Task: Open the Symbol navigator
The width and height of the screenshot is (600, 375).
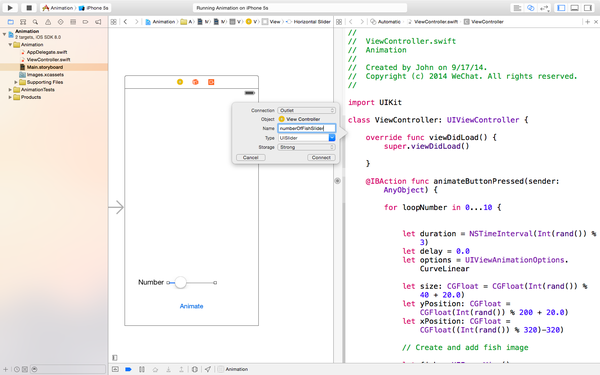Action: pyautogui.click(x=23, y=22)
